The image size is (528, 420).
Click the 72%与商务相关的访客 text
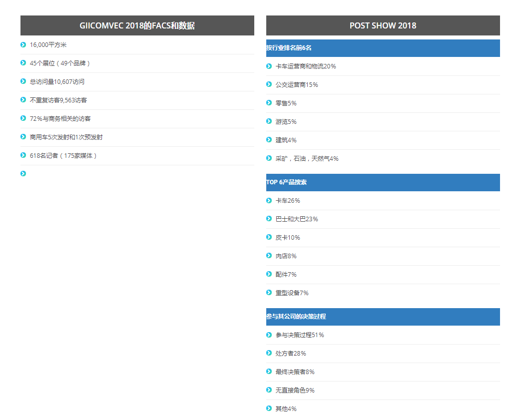pyautogui.click(x=60, y=119)
